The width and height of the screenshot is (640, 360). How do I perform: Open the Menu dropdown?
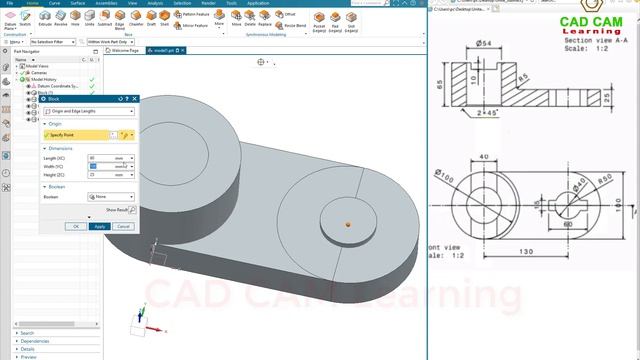point(14,42)
